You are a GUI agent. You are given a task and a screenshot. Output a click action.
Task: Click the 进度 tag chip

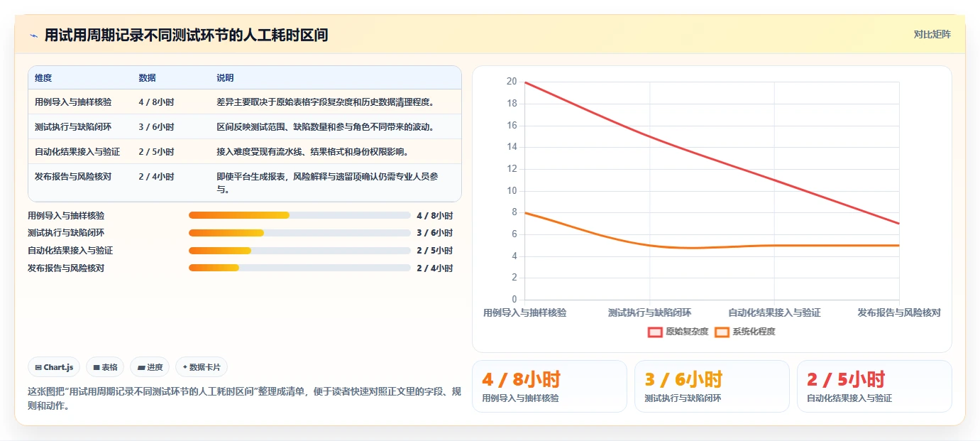[x=150, y=367]
